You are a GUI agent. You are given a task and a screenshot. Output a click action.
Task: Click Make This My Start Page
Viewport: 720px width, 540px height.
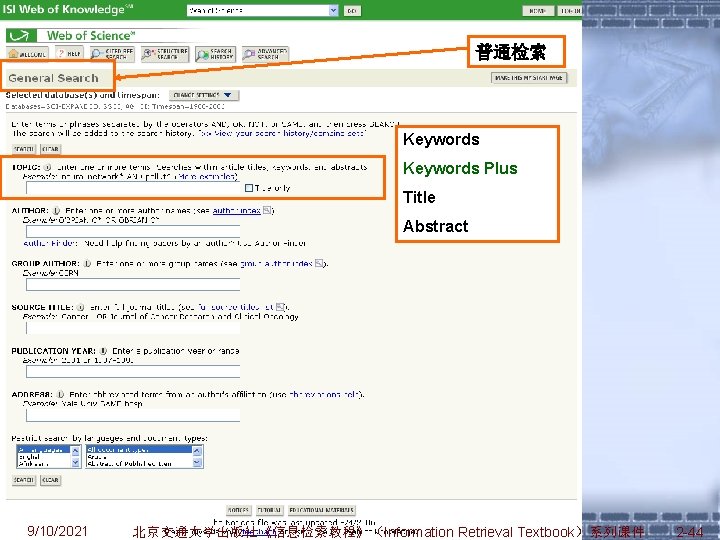[x=529, y=78]
